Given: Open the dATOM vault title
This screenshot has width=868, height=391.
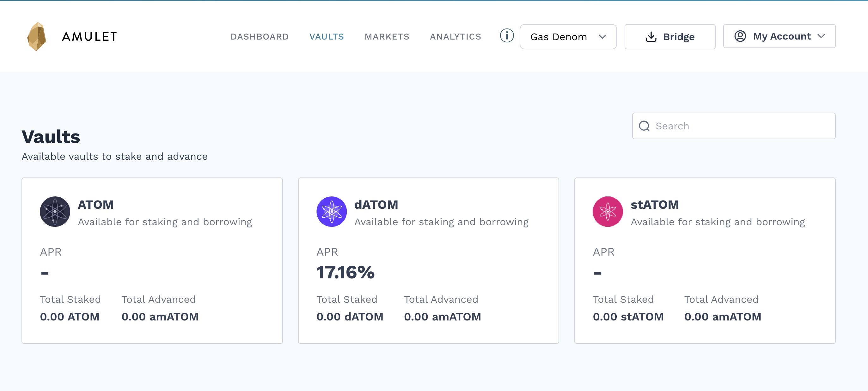Looking at the screenshot, I should [376, 204].
